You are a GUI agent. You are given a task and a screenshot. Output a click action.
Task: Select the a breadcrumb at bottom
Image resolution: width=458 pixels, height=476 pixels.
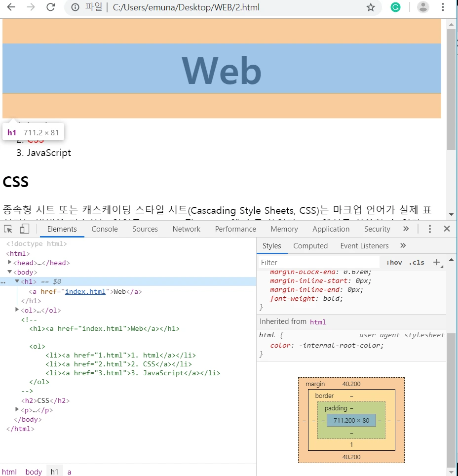tap(69, 472)
